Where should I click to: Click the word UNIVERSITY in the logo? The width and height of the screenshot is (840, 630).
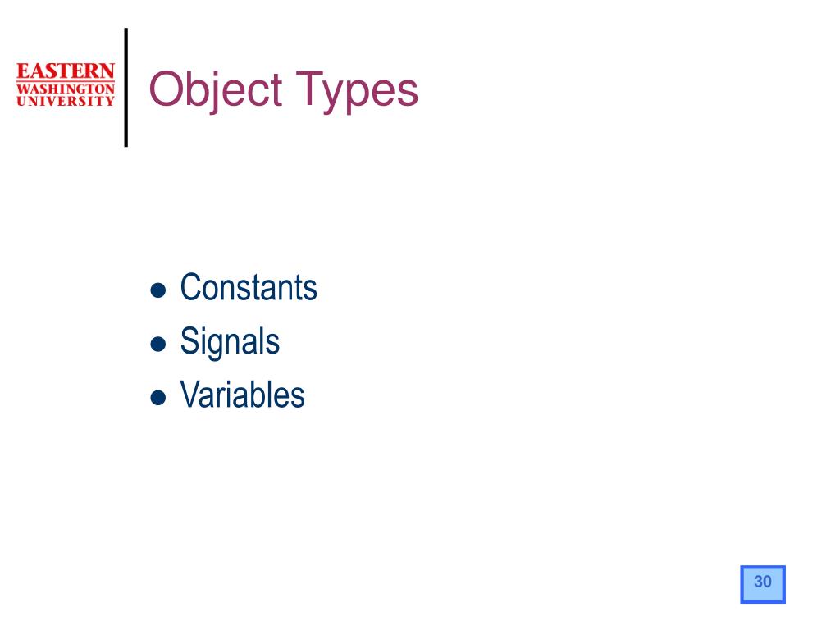(66, 101)
